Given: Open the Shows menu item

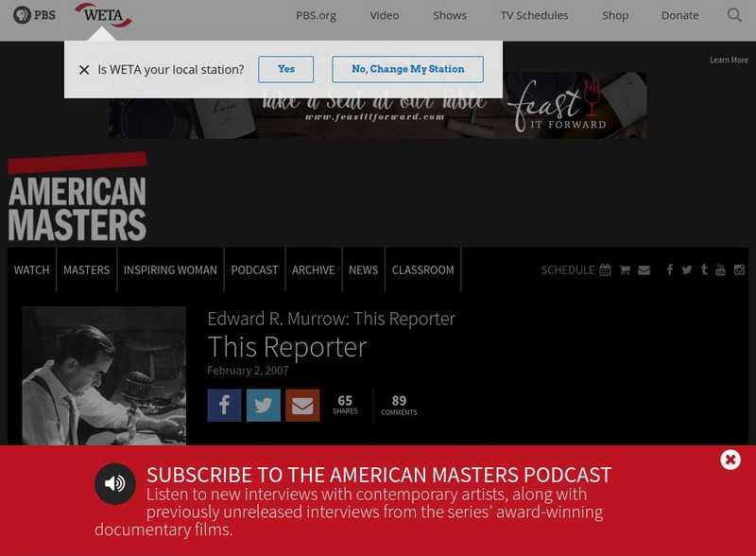Looking at the screenshot, I should (x=450, y=15).
